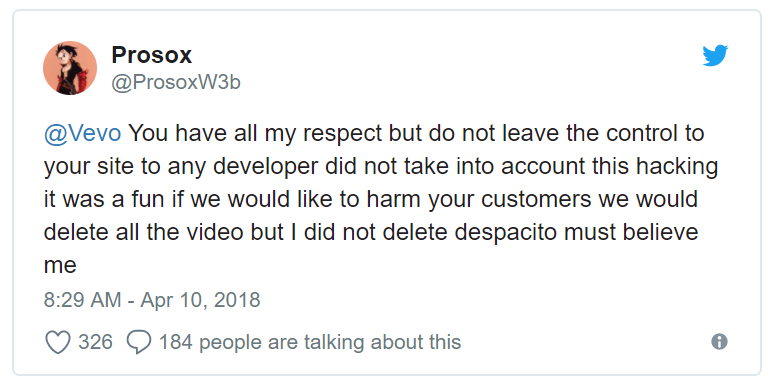Image resolution: width=777 pixels, height=390 pixels.
Task: Open the 8:29 AM - Apr 10, 2018 timestamp
Action: 152,300
